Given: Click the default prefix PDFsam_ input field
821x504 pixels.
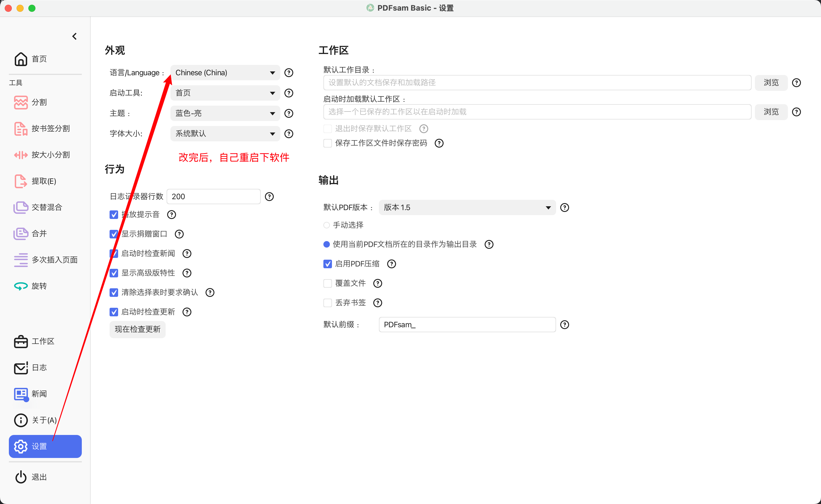Looking at the screenshot, I should tap(467, 324).
